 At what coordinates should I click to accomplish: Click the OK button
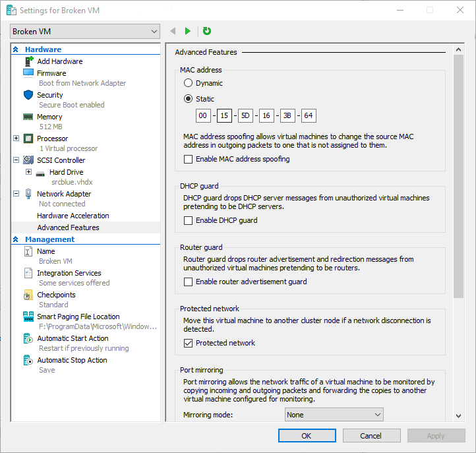(x=307, y=436)
